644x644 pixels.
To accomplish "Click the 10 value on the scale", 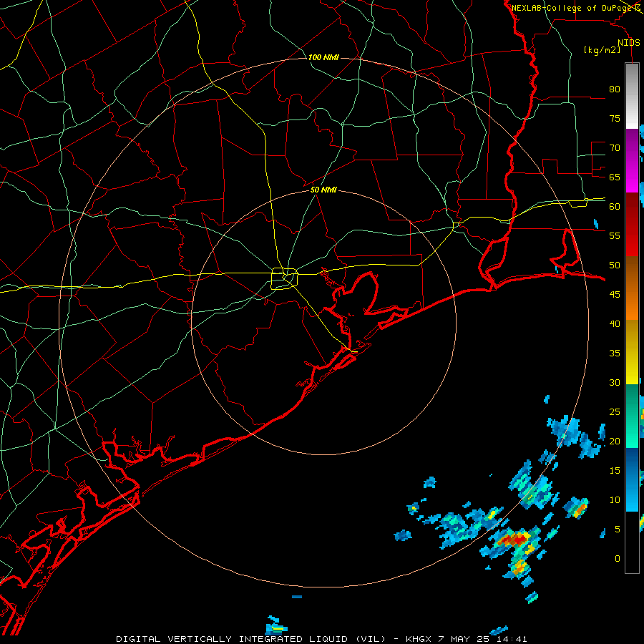I will pyautogui.click(x=615, y=500).
